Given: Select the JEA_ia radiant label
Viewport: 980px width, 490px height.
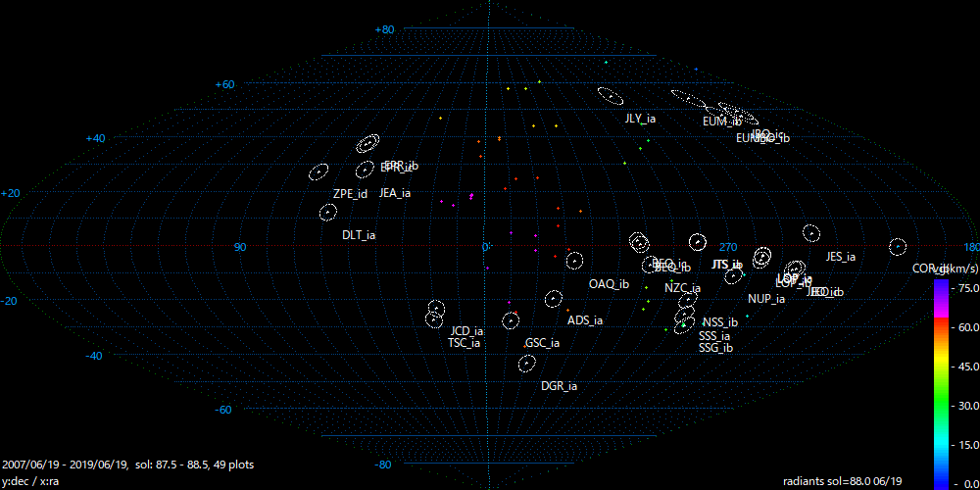Looking at the screenshot, I should point(395,194).
